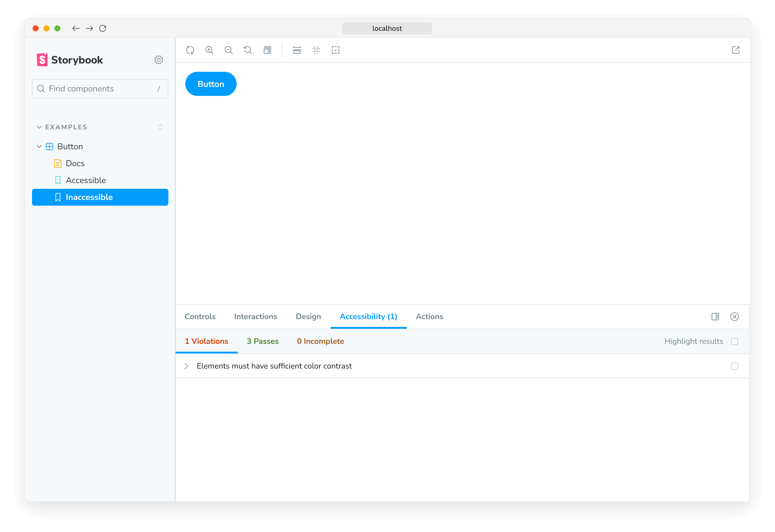The height and width of the screenshot is (532, 775).
Task: Switch to the Interactions tab
Action: point(255,316)
